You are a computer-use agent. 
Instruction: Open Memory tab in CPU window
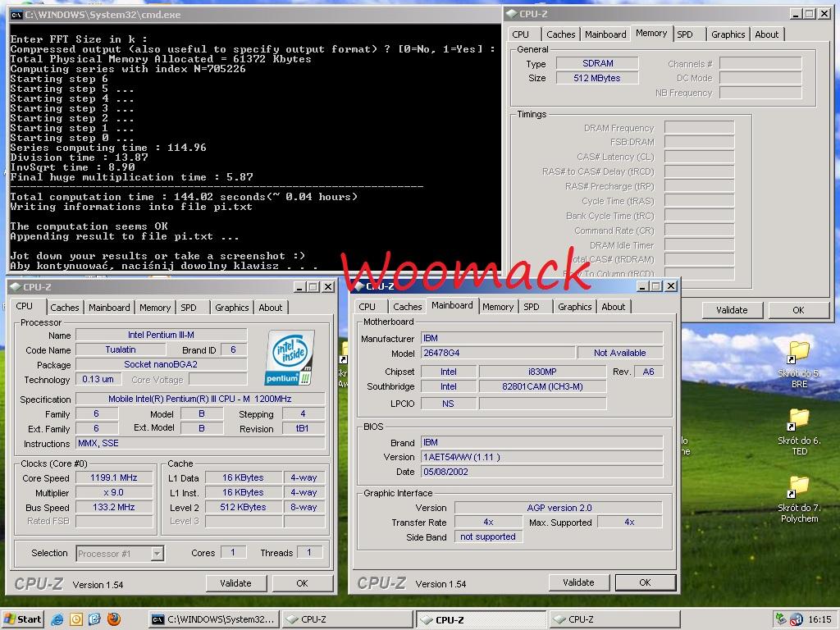pos(155,308)
